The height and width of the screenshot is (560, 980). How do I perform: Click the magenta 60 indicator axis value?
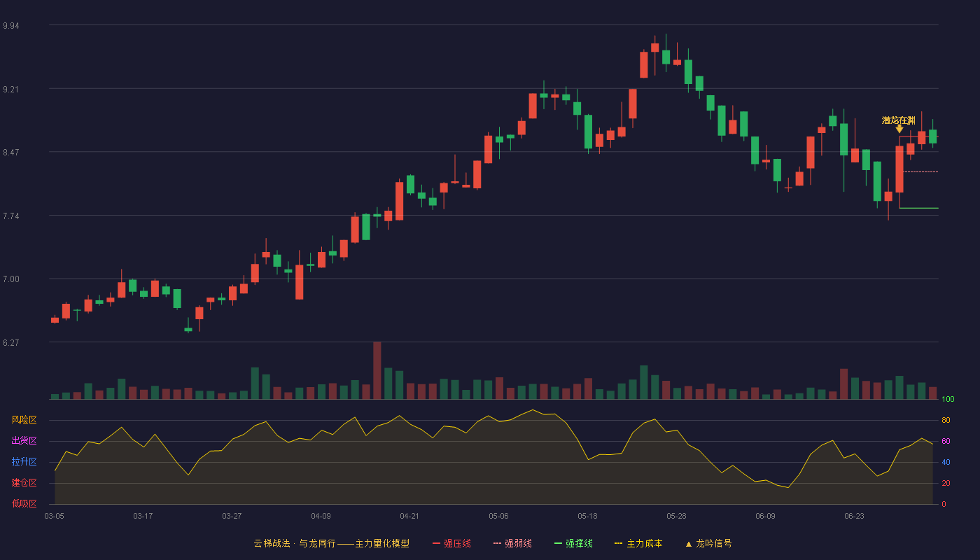(946, 441)
